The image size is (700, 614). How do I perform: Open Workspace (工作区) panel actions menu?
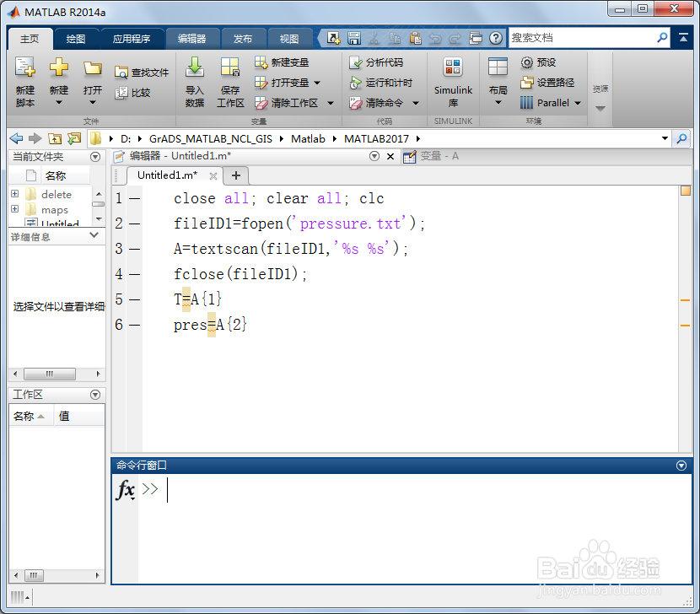pos(95,395)
